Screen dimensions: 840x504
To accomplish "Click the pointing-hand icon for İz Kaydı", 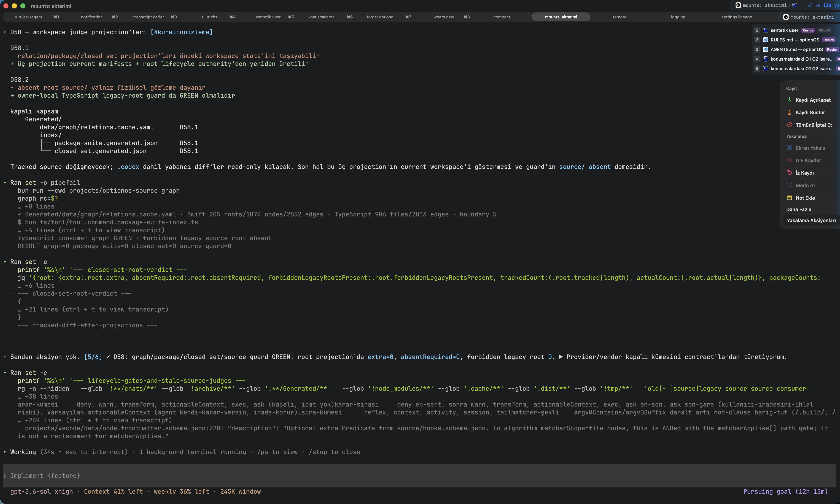I will click(x=789, y=173).
